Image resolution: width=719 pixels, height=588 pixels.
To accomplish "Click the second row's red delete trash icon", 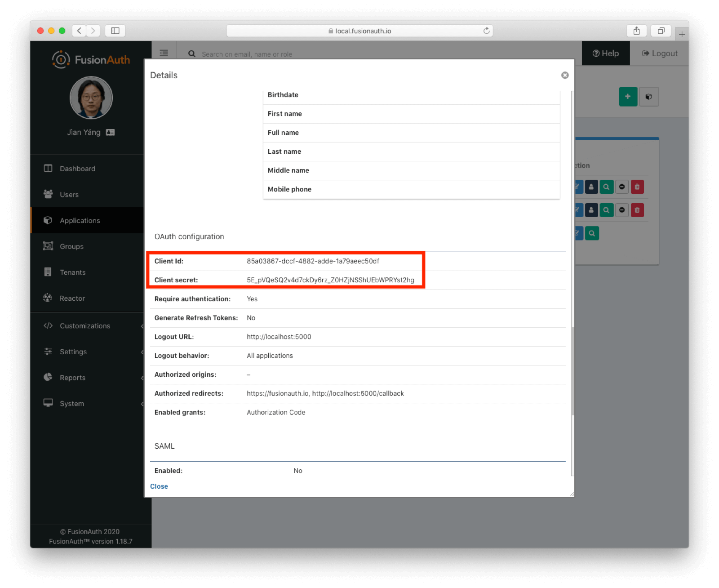I will 637,210.
